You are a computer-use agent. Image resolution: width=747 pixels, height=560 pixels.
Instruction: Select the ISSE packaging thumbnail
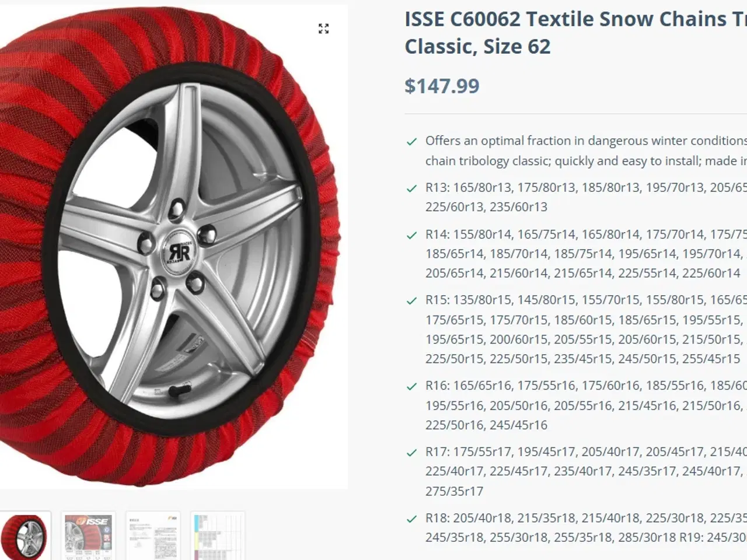88,537
